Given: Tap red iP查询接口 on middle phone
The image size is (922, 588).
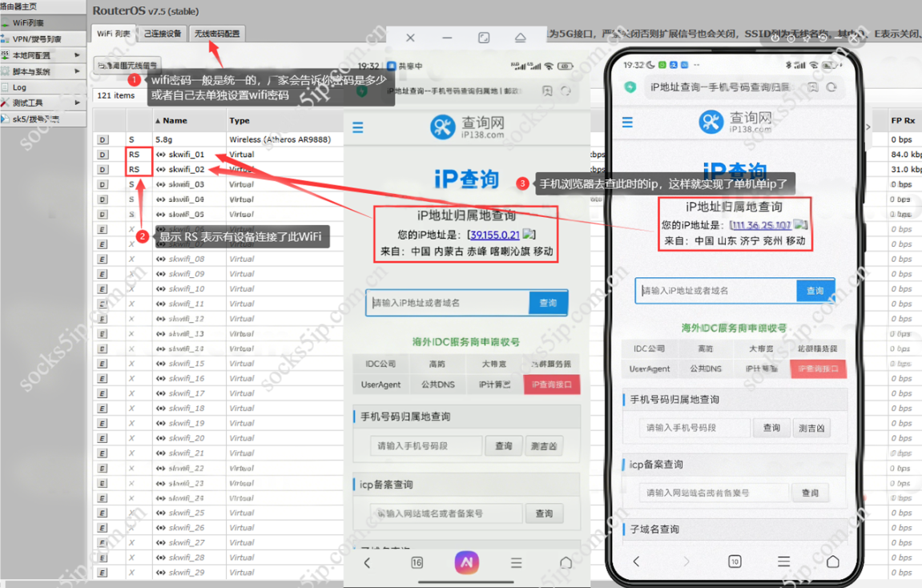Looking at the screenshot, I should coord(552,385).
